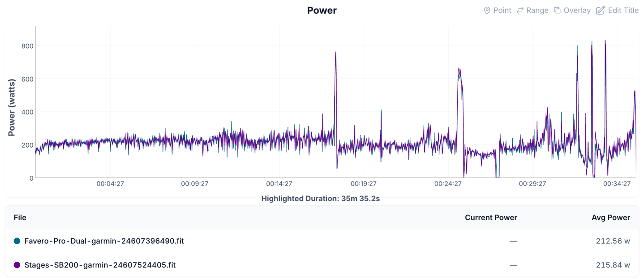Click the Range arrows icon

click(x=520, y=10)
